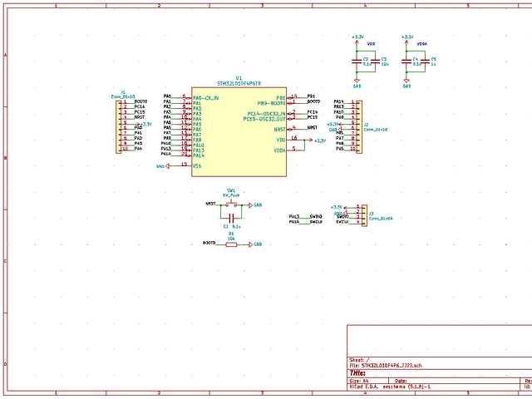Click the PA0-CK_IN pin on U1
The width and height of the screenshot is (532, 399).
pyautogui.click(x=205, y=98)
